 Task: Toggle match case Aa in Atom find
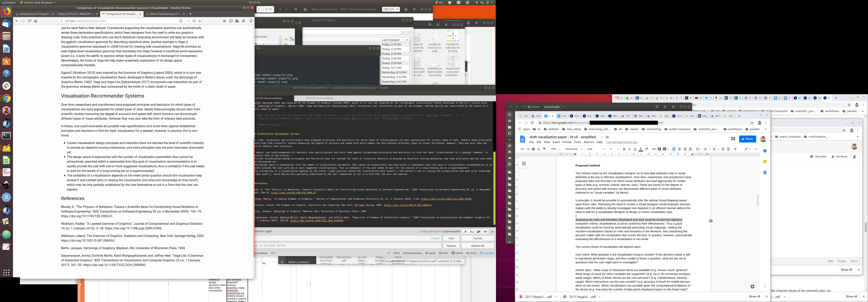point(472,232)
